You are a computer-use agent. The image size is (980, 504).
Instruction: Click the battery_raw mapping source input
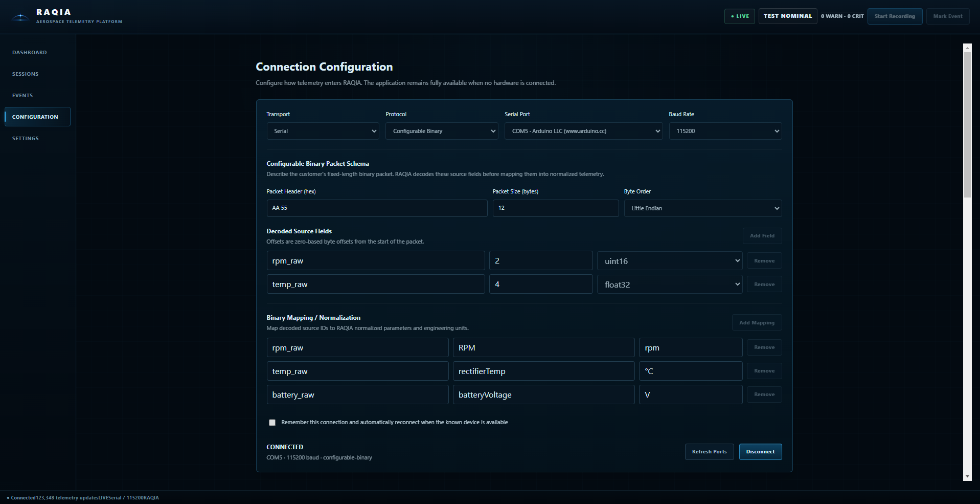357,395
